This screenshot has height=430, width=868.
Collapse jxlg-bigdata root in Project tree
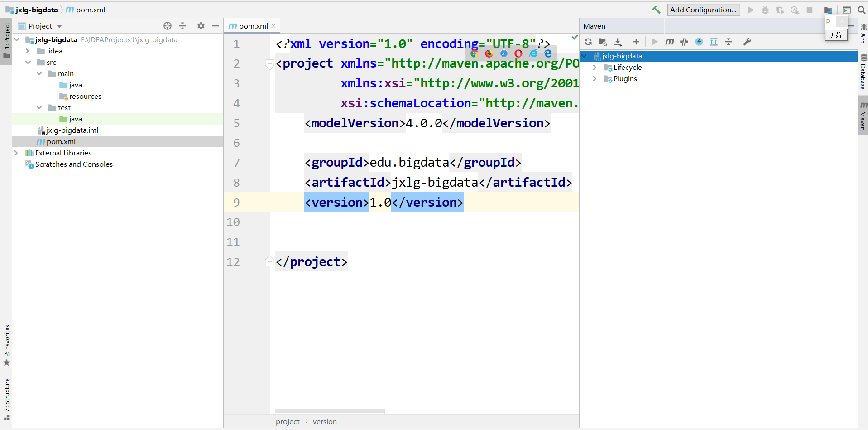(17, 40)
